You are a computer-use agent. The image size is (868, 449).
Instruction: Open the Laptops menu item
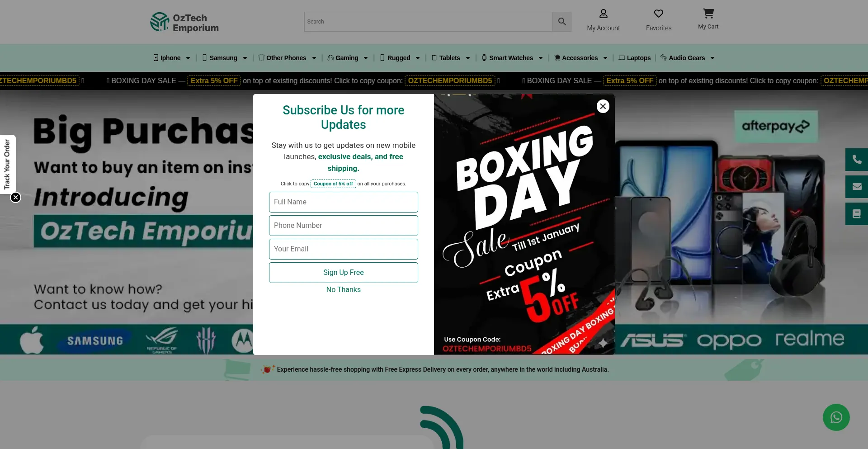point(635,58)
